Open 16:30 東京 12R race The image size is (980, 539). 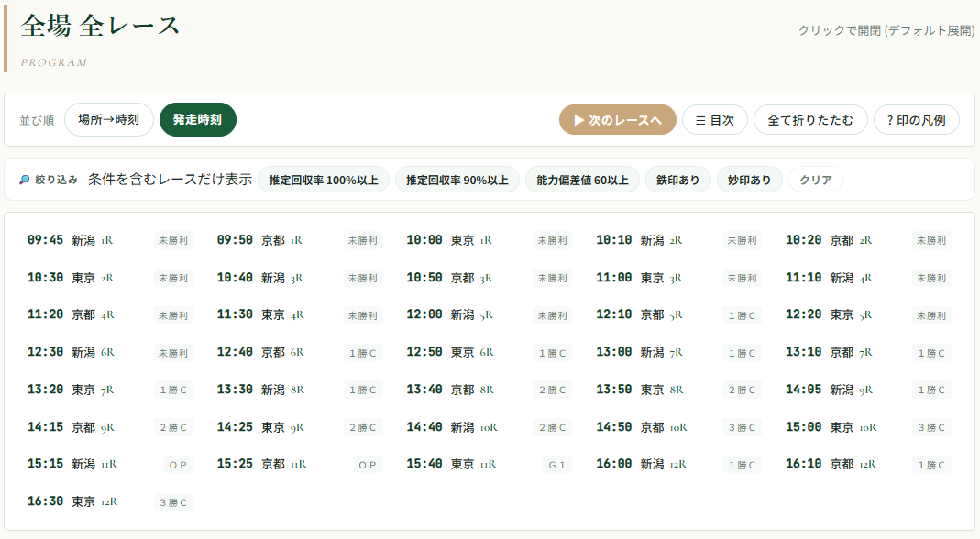click(x=110, y=501)
